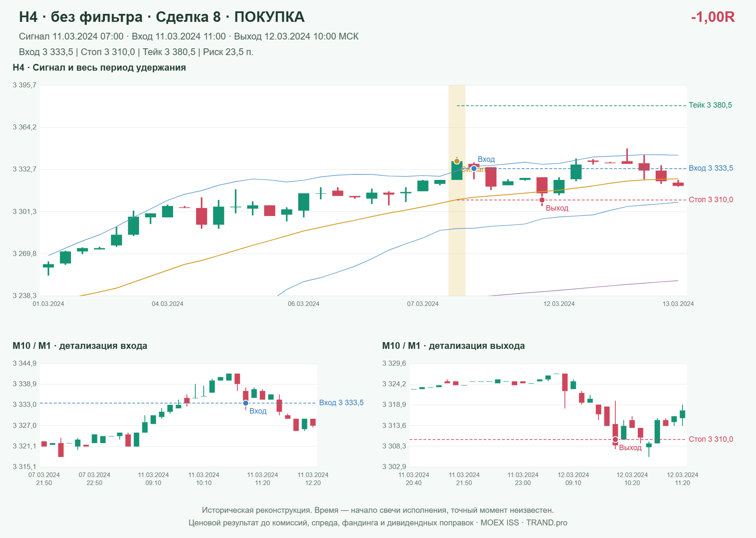Click the -1,00R result value
The width and height of the screenshot is (756, 538).
(713, 17)
